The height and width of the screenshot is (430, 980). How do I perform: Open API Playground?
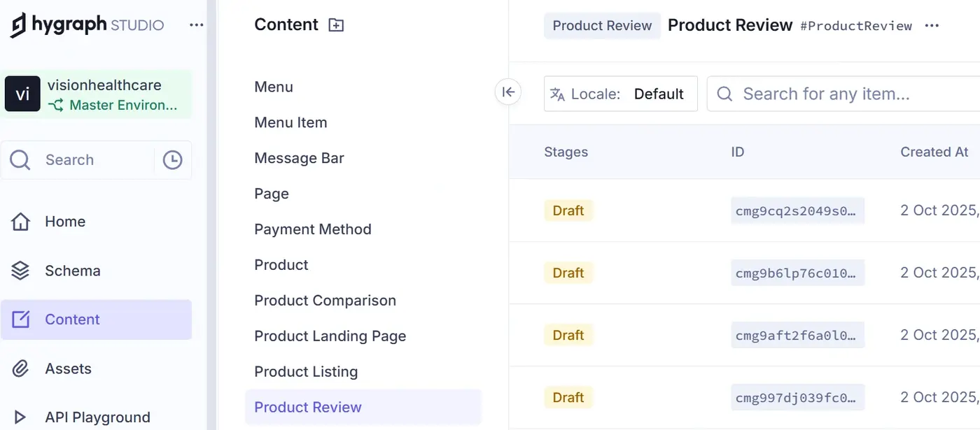[x=96, y=417]
